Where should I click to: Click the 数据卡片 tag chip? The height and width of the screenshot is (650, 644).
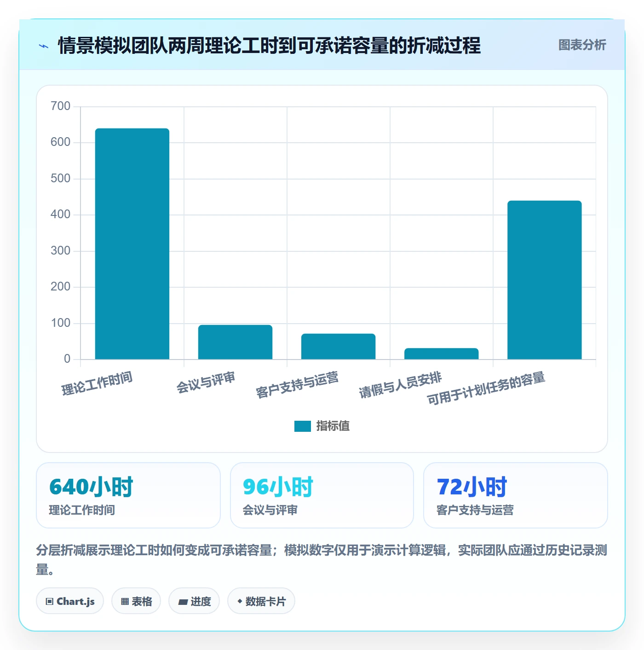(261, 601)
